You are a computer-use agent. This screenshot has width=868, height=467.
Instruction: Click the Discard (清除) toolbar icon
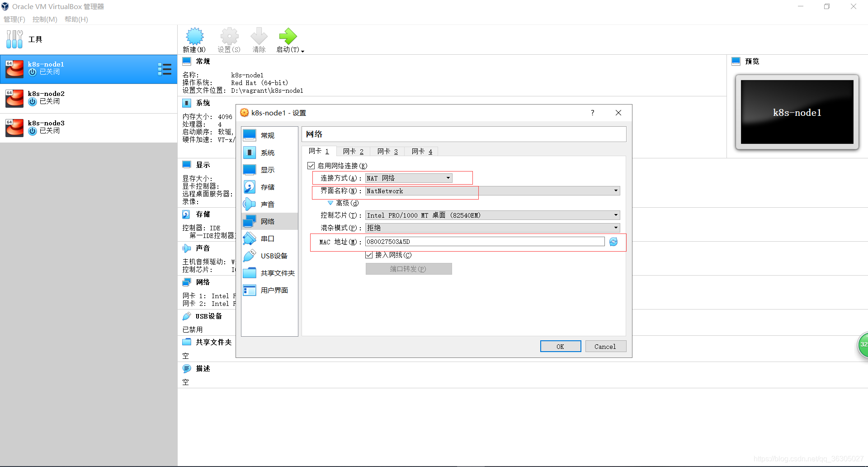coord(259,36)
